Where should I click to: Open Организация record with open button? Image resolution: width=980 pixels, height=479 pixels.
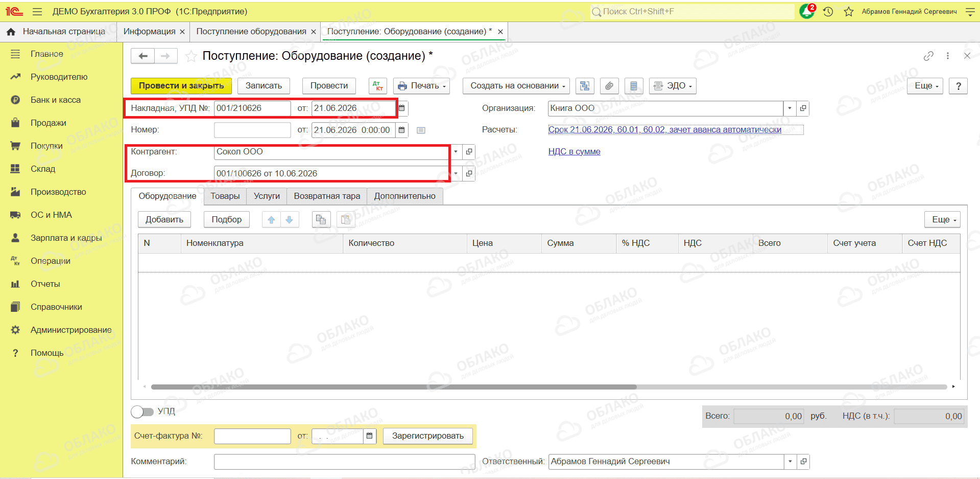803,108
